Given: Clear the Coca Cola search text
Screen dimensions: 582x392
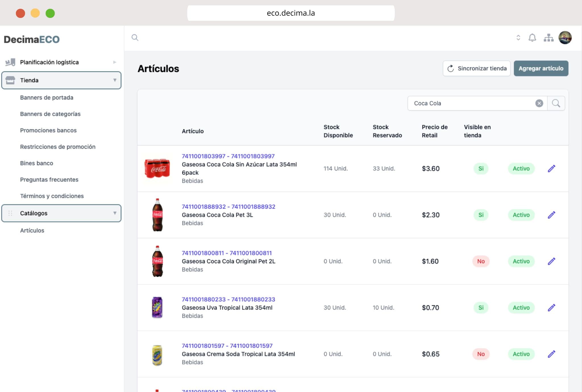Looking at the screenshot, I should (x=539, y=103).
